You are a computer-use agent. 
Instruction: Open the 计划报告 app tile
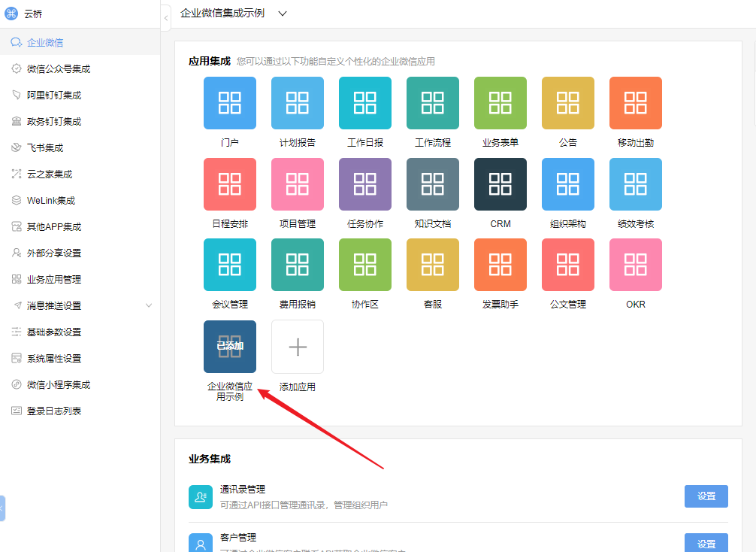pyautogui.click(x=298, y=103)
